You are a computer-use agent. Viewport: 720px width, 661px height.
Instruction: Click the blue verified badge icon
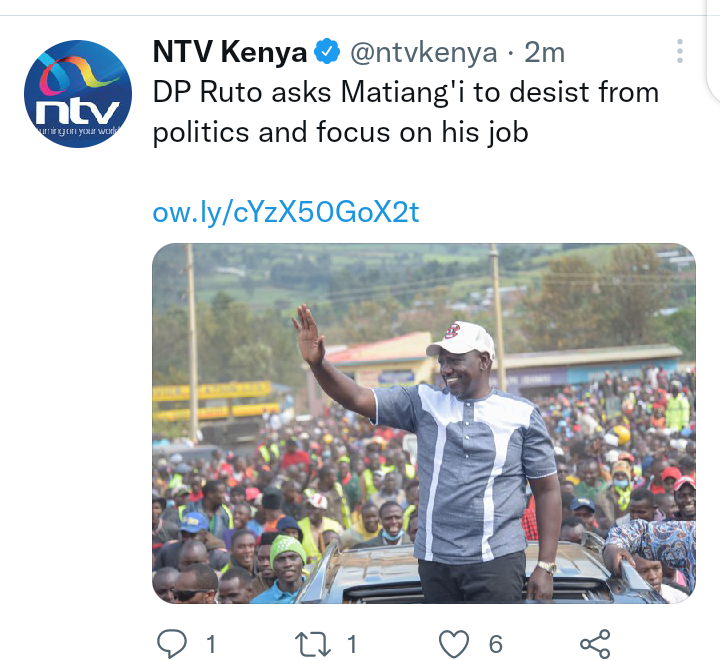click(x=327, y=51)
